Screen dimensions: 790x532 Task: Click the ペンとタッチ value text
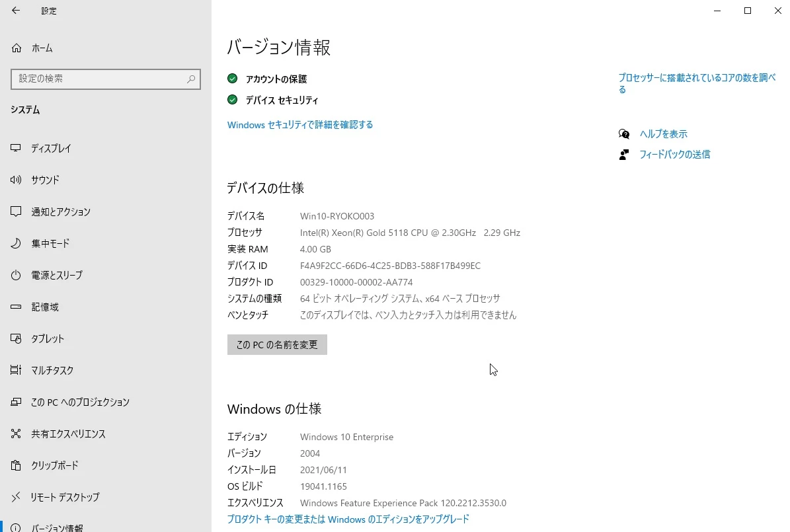point(408,315)
